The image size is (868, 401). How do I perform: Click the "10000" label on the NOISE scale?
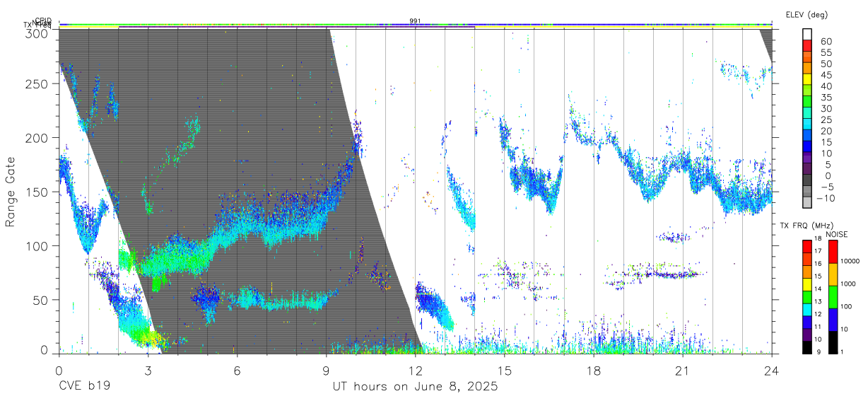(x=850, y=261)
